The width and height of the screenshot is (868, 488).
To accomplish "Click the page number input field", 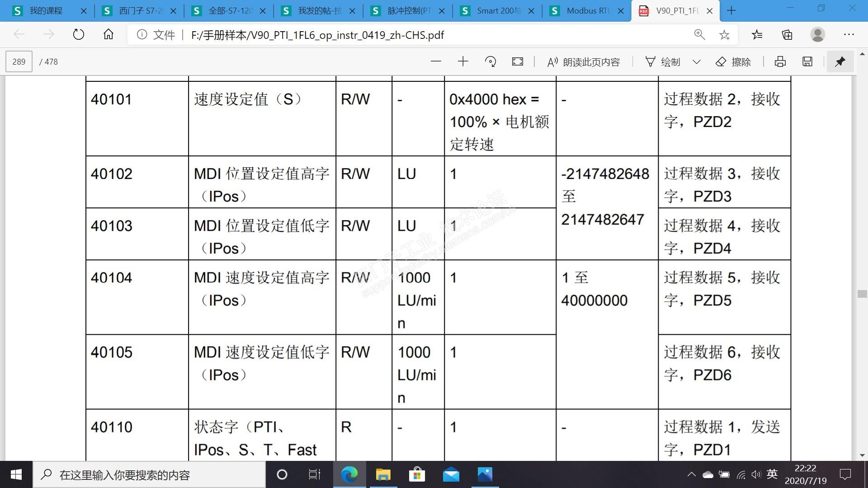I will pyautogui.click(x=19, y=61).
